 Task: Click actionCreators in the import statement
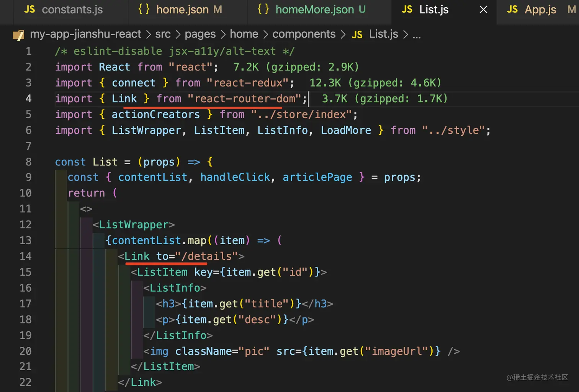click(156, 114)
